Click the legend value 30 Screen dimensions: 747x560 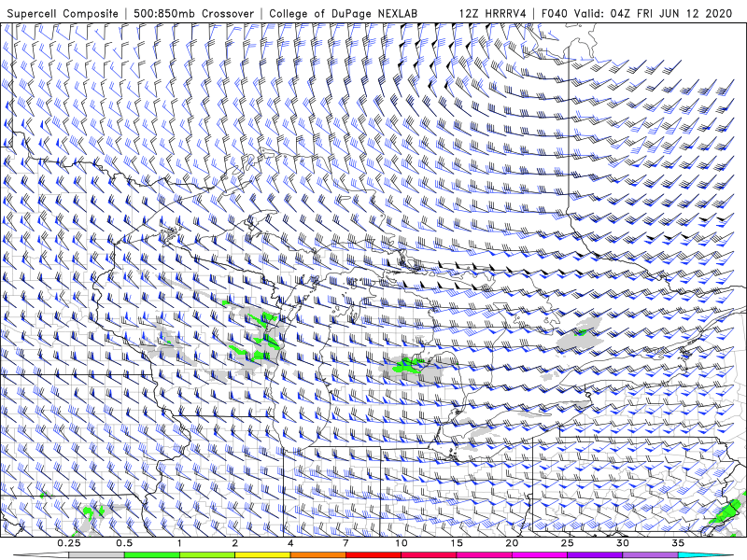623,543
